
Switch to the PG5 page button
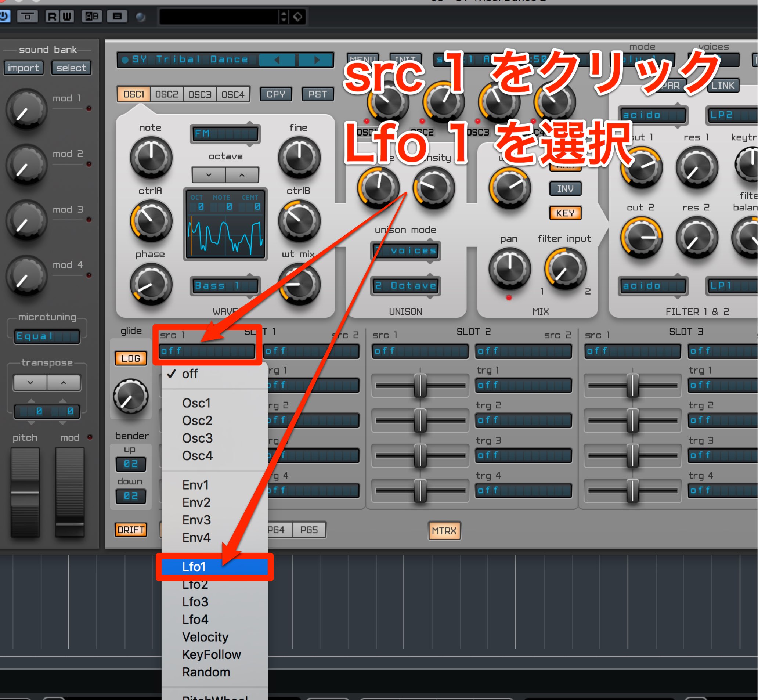(309, 530)
